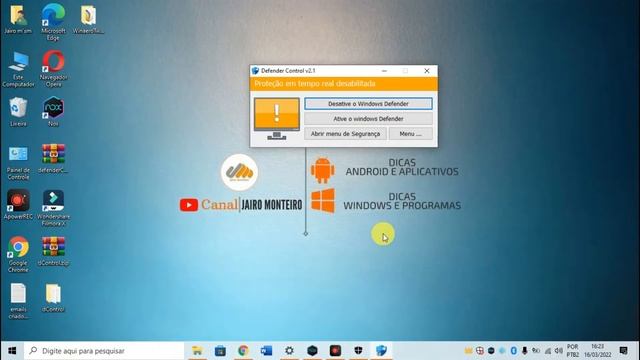This screenshot has height=360, width=640.
Task: Open the notification center icon
Action: point(623,351)
